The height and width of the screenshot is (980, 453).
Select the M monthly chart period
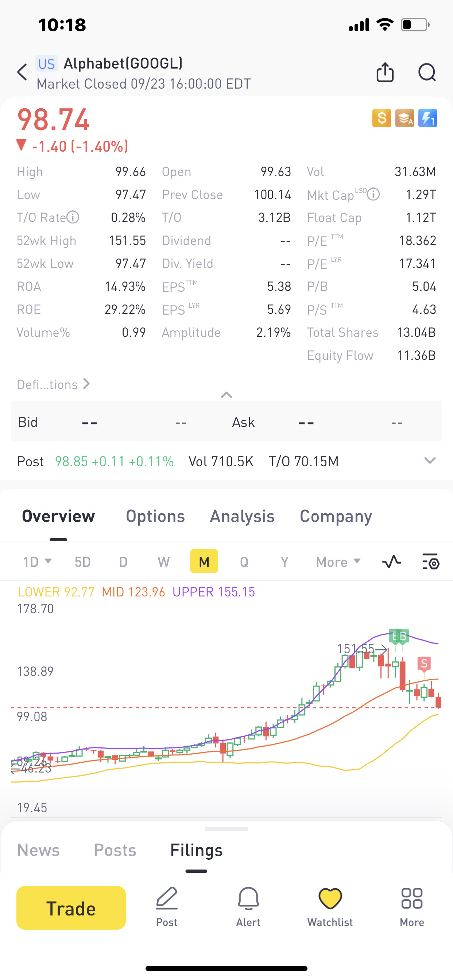(x=204, y=561)
